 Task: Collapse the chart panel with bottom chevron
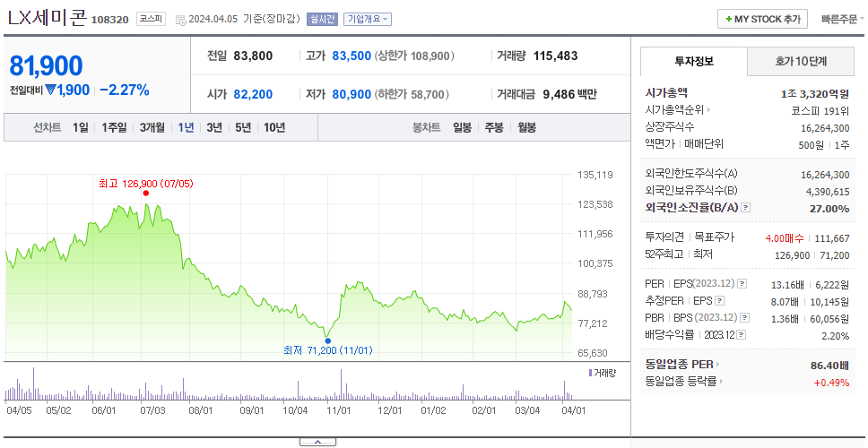[317, 442]
